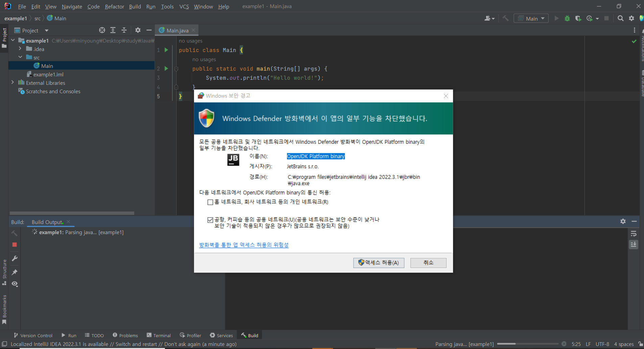Open the Refactor menu
644x349 pixels.
pyautogui.click(x=114, y=6)
